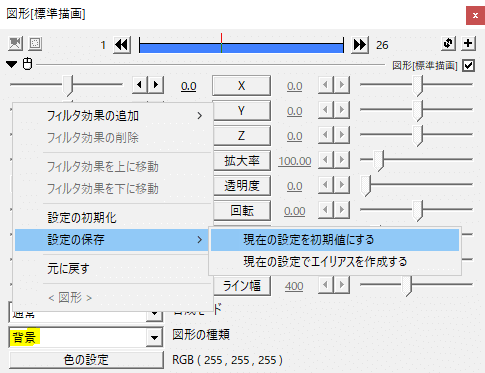This screenshot has width=485, height=373.
Task: Click the ライン幅 slider handle
Action: tap(406, 286)
